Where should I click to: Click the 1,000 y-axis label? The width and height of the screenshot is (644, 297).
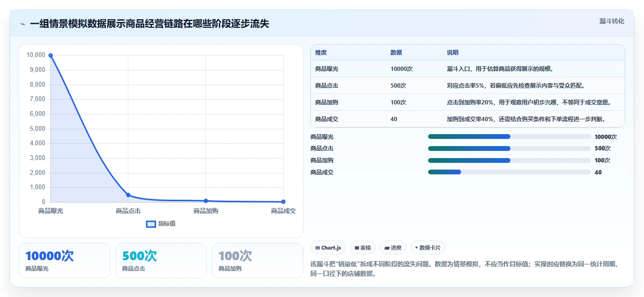[x=37, y=187]
